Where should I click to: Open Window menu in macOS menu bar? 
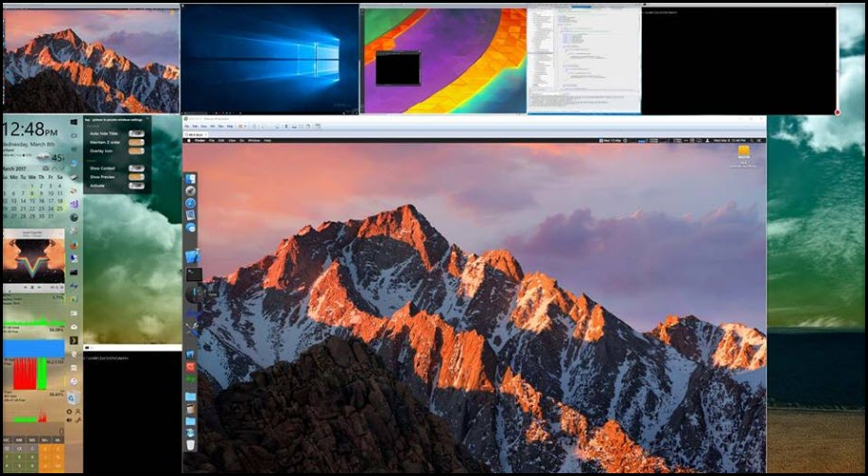(x=254, y=141)
